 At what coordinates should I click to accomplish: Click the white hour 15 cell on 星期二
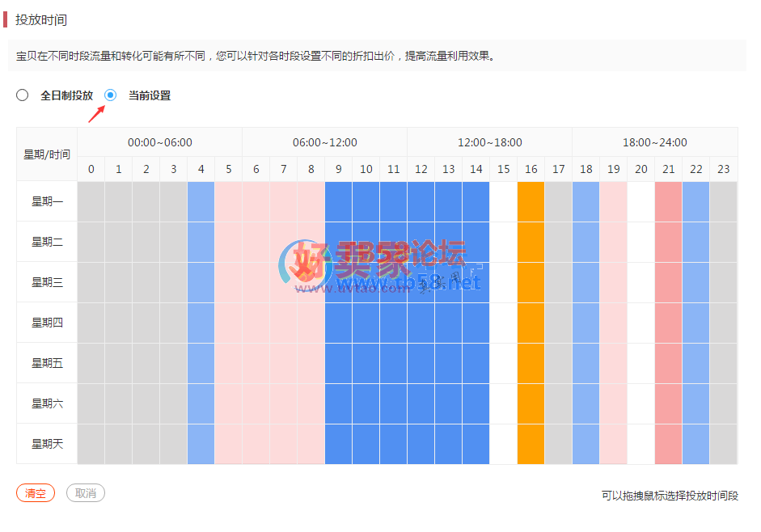click(503, 242)
